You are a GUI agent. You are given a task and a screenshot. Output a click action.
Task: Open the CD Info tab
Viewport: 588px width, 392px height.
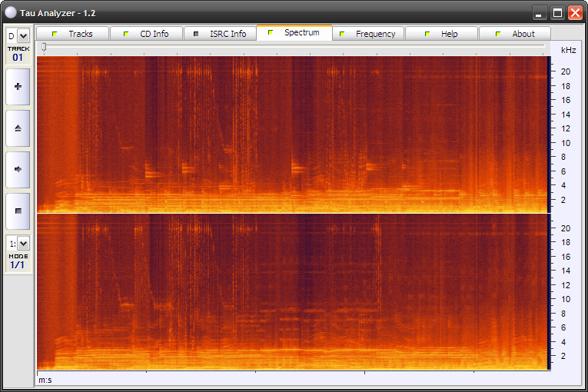(146, 34)
